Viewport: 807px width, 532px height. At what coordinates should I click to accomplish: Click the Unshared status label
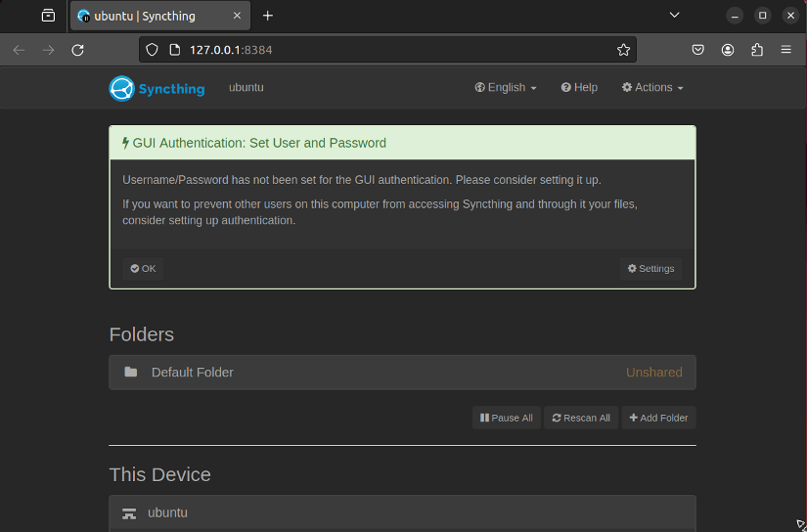654,372
